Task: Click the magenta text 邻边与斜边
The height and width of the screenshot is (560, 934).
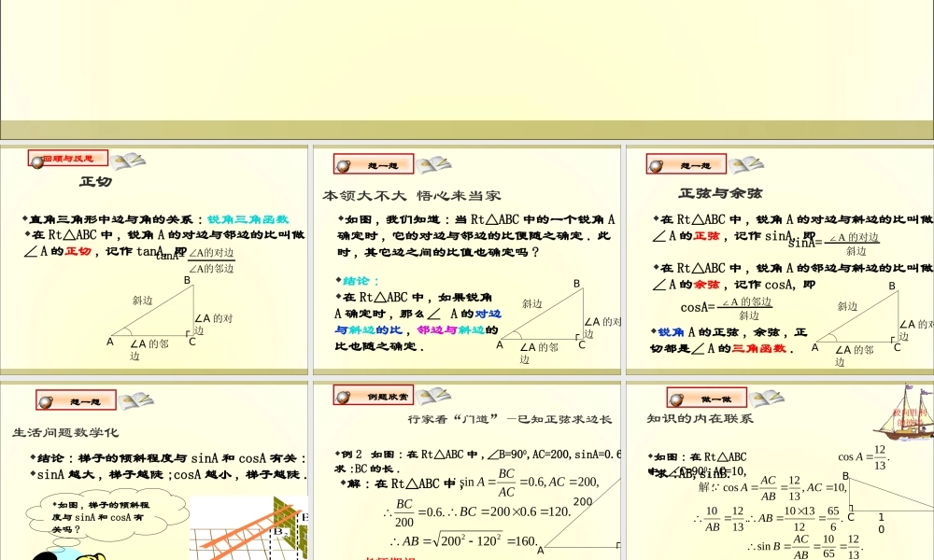Action: coord(451,329)
